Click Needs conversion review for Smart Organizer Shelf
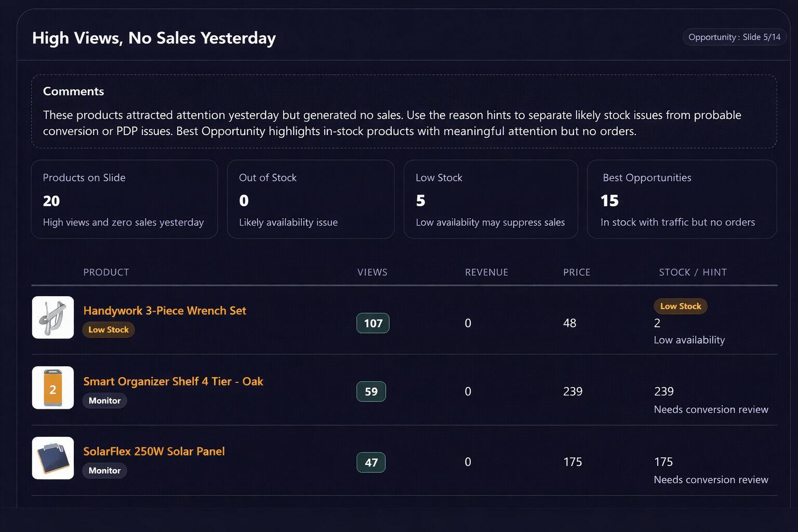798x532 pixels. click(x=711, y=409)
